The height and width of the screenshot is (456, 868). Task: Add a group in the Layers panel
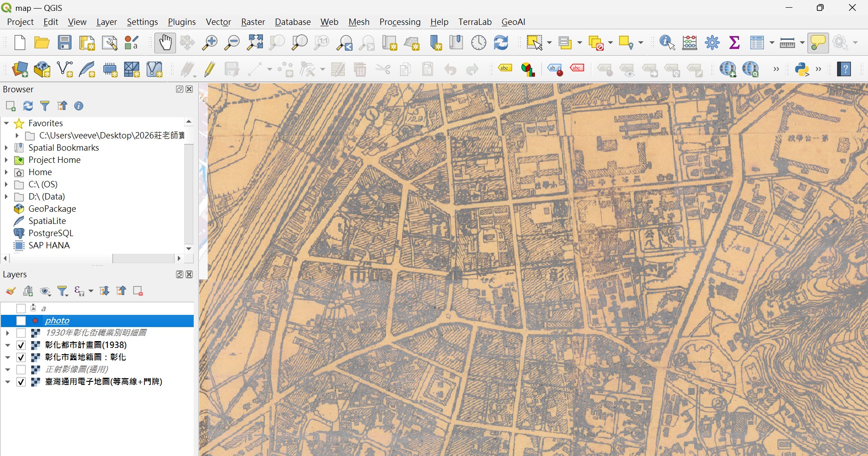[28, 291]
